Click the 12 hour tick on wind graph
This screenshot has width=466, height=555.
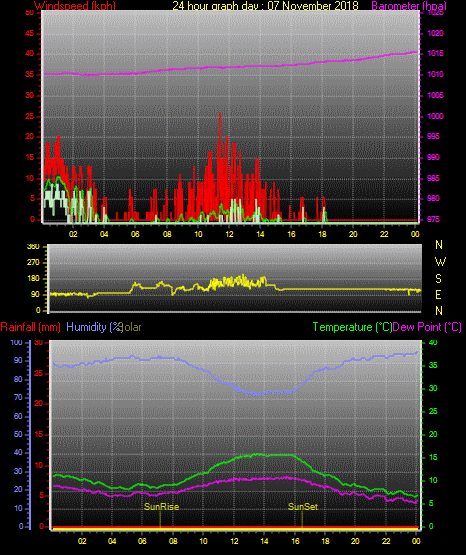(x=229, y=234)
